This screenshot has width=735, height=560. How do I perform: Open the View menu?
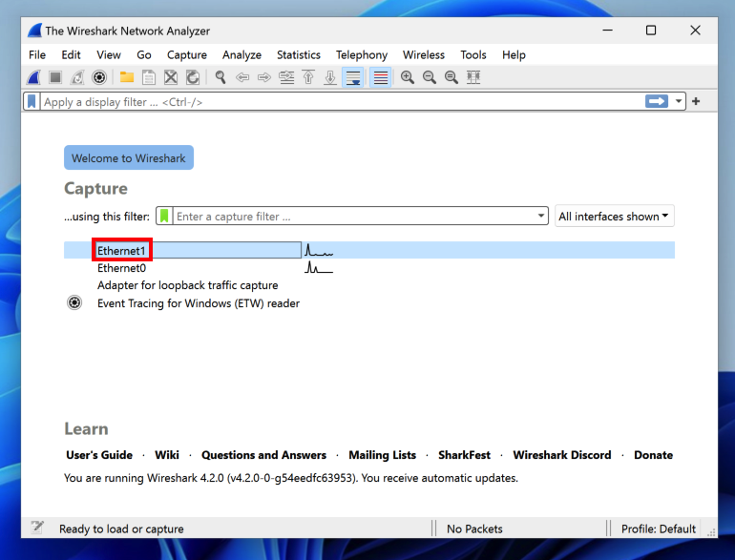coord(109,54)
